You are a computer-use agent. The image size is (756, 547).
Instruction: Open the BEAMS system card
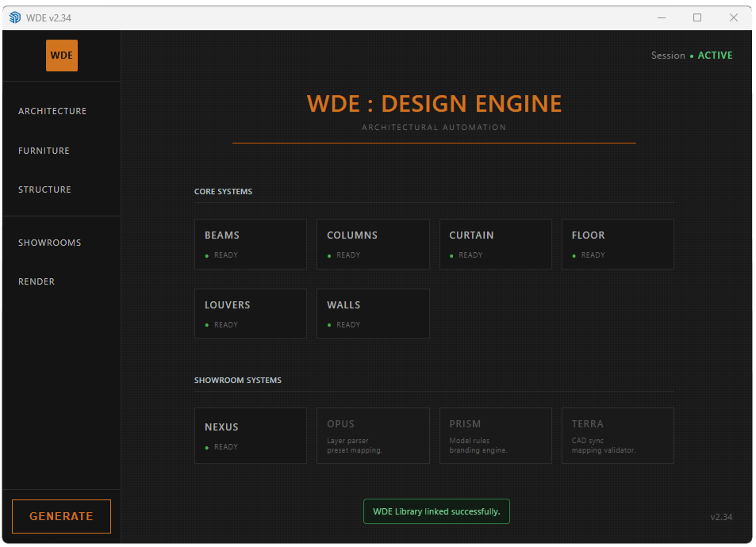tap(250, 244)
